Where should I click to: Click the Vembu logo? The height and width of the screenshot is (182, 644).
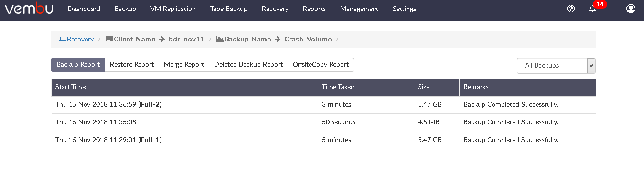29,9
